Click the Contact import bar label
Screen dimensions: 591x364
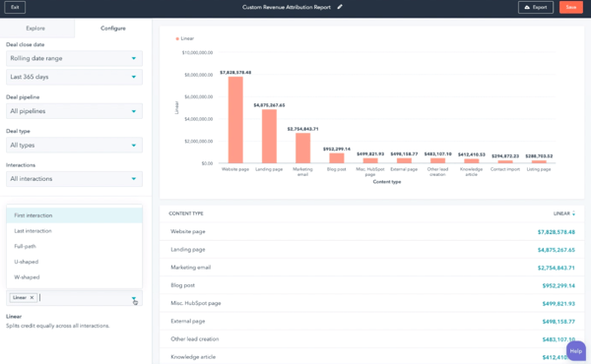click(505, 169)
